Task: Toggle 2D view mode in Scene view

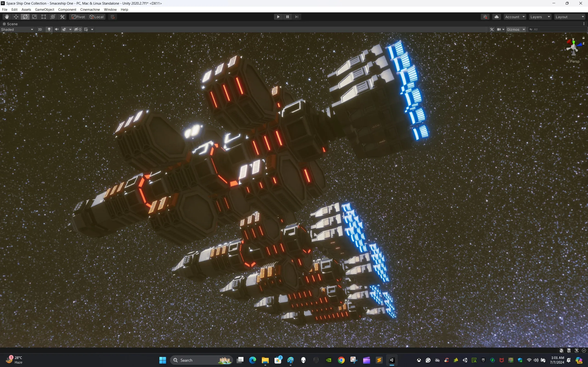Action: 40,29
